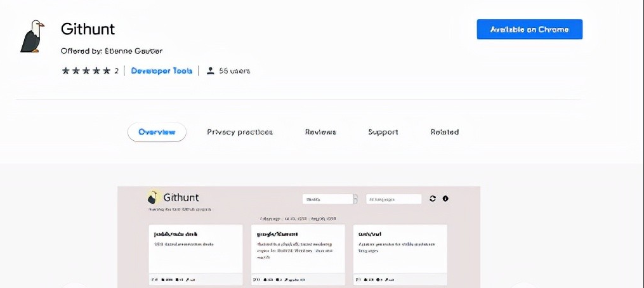Screen dimensions: 644x288
Task: Click the third repository card in preview
Action: pos(400,255)
